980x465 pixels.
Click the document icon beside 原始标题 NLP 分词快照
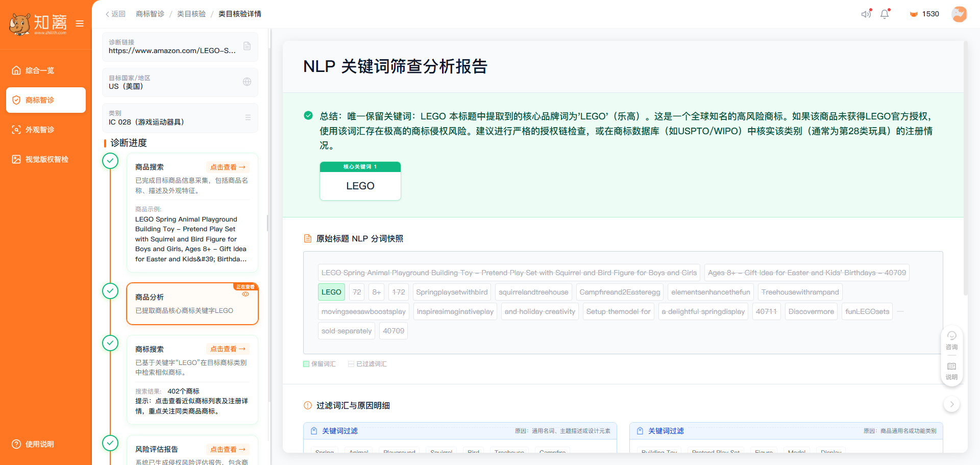308,238
